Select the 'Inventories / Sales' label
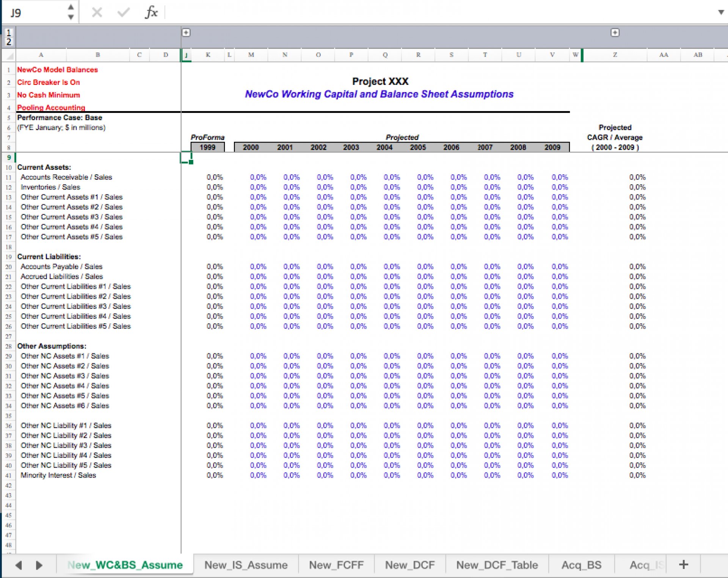Image resolution: width=728 pixels, height=578 pixels. 50,187
